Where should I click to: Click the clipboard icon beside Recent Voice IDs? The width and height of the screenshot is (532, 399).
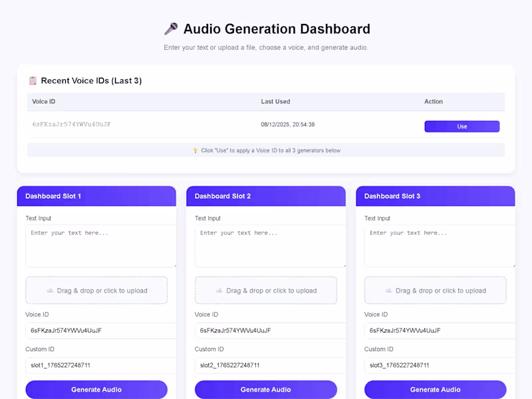(x=33, y=80)
